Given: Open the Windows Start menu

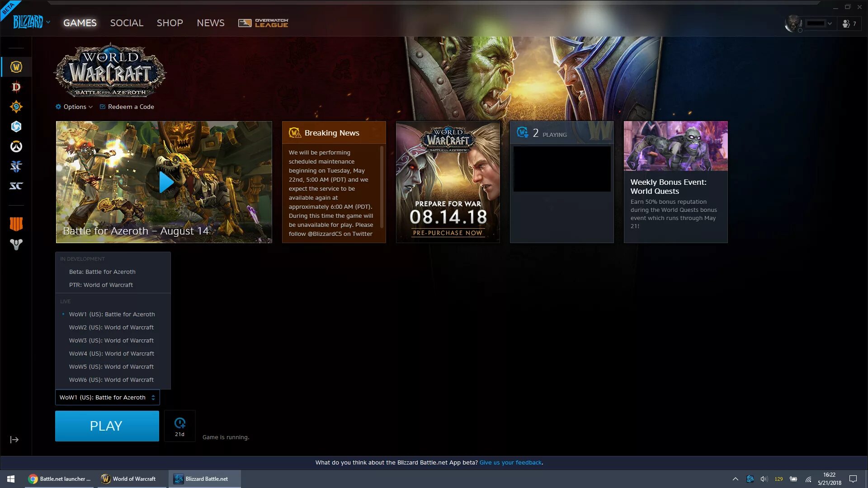Looking at the screenshot, I should point(11,479).
